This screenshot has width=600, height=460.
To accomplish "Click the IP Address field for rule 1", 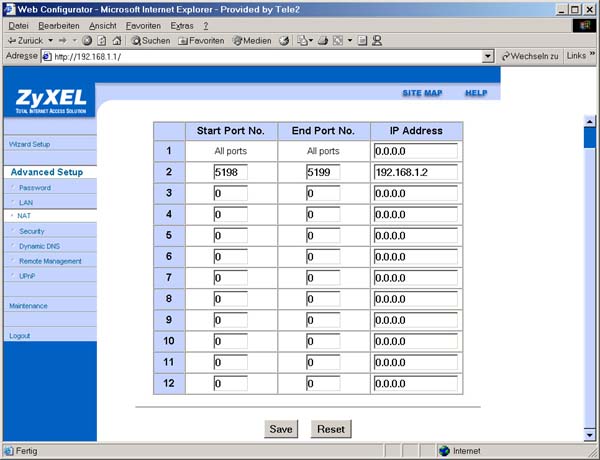I will coord(415,151).
